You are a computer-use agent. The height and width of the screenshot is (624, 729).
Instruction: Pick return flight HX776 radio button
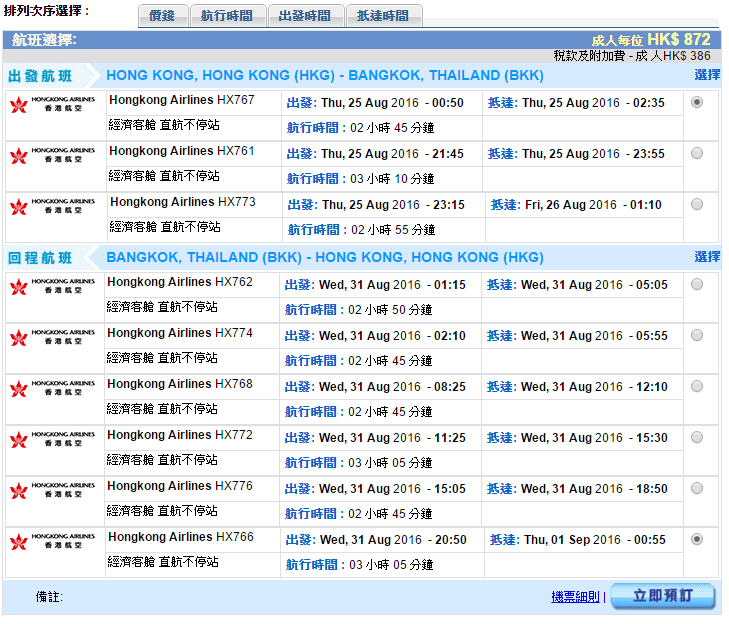tap(697, 488)
